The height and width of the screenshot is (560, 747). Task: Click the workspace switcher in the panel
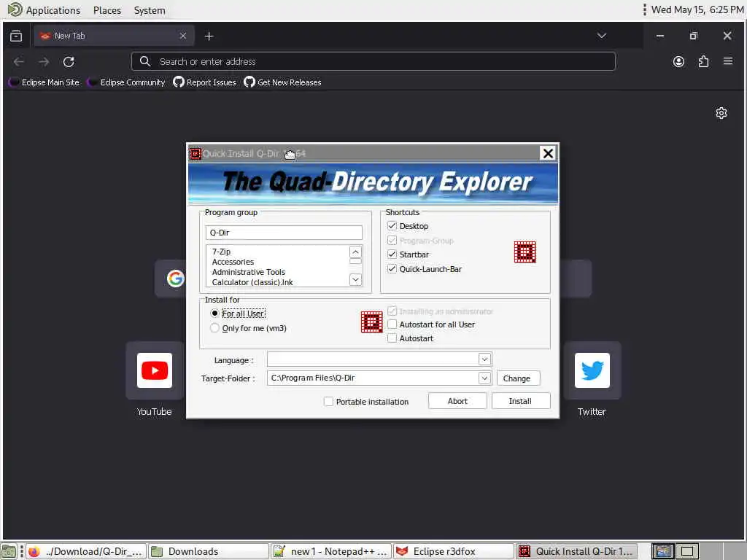675,551
